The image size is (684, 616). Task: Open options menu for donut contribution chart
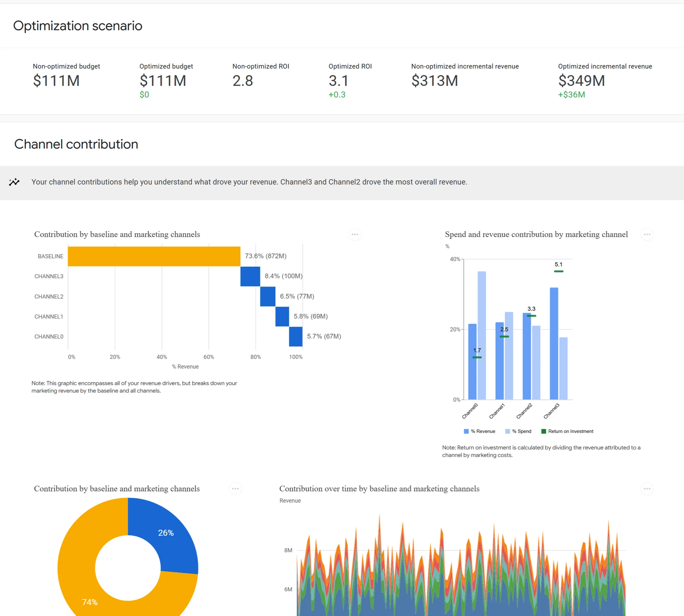tap(235, 488)
